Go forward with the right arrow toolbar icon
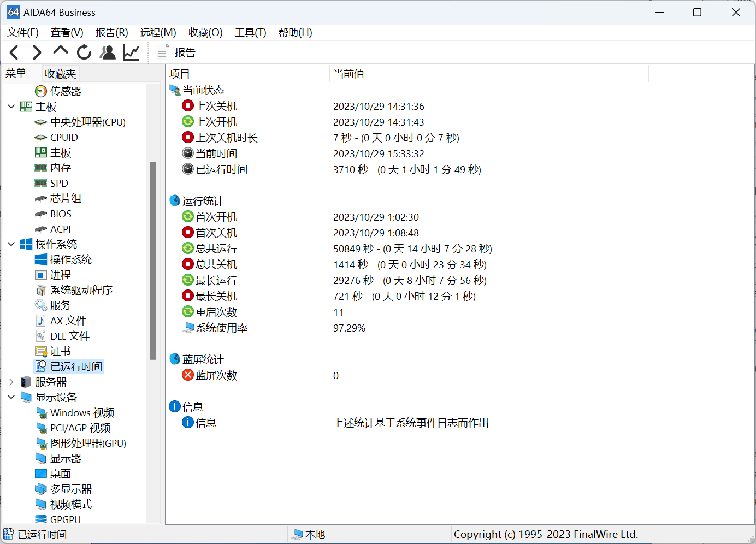 click(37, 52)
